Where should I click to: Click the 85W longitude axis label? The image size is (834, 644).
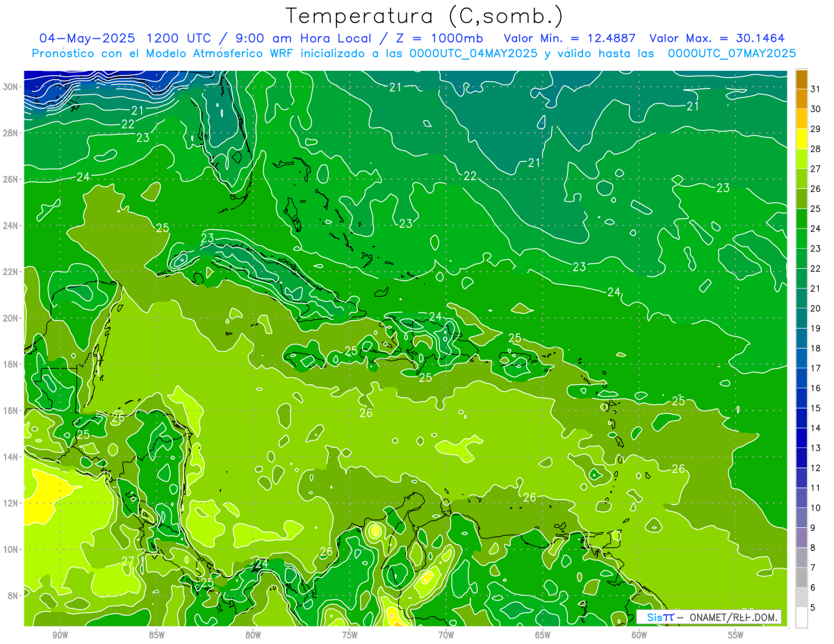156,634
